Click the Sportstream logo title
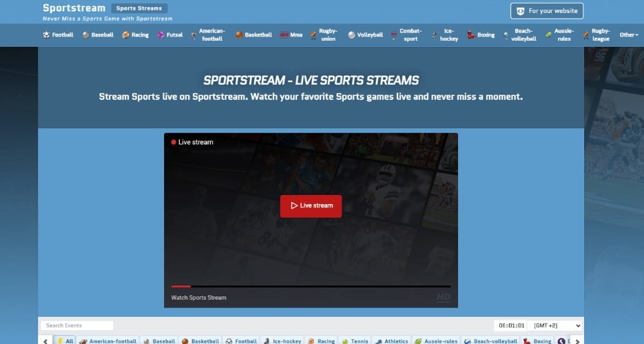 [x=74, y=8]
